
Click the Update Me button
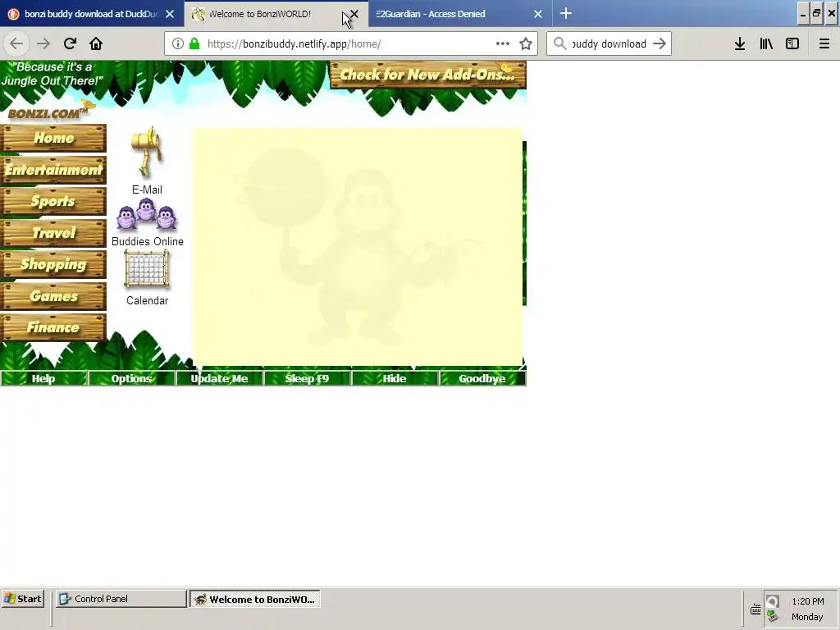[219, 378]
